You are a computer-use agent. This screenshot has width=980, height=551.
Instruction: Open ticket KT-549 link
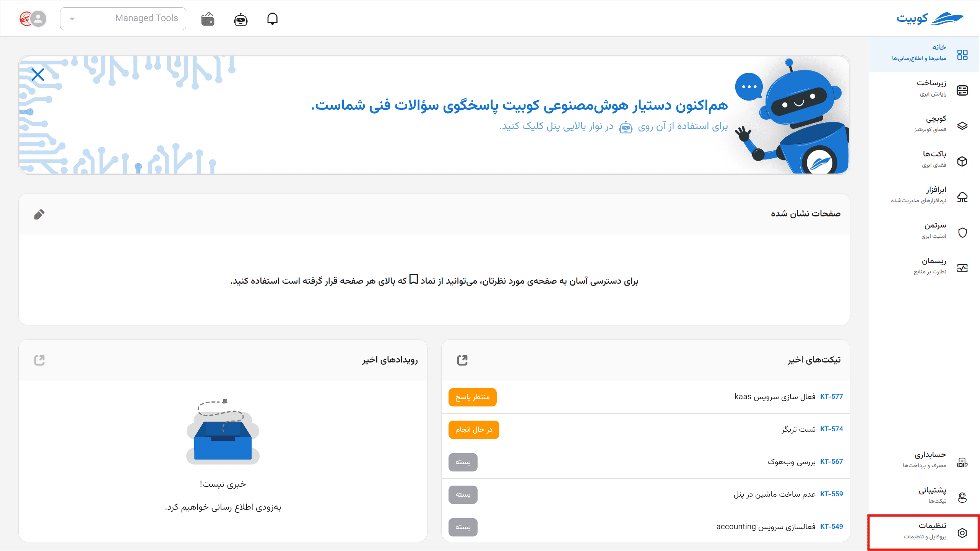coord(831,527)
